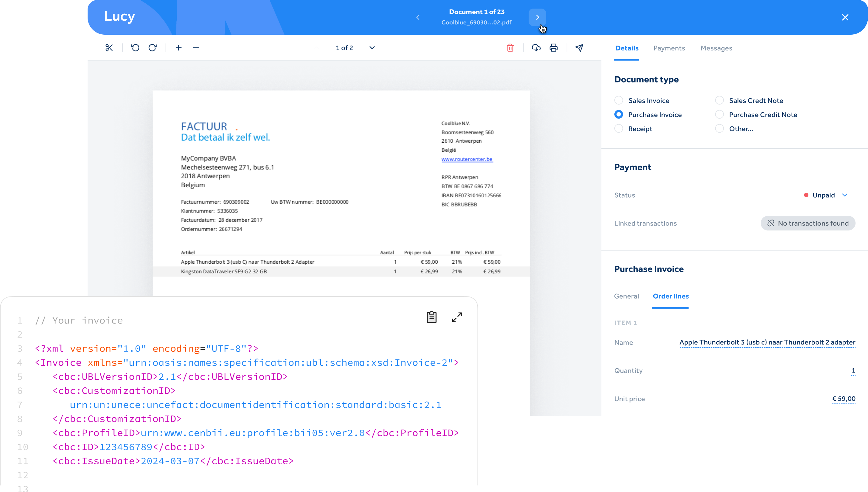The image size is (868, 492).
Task: Download document with cloud icon
Action: [x=536, y=48]
